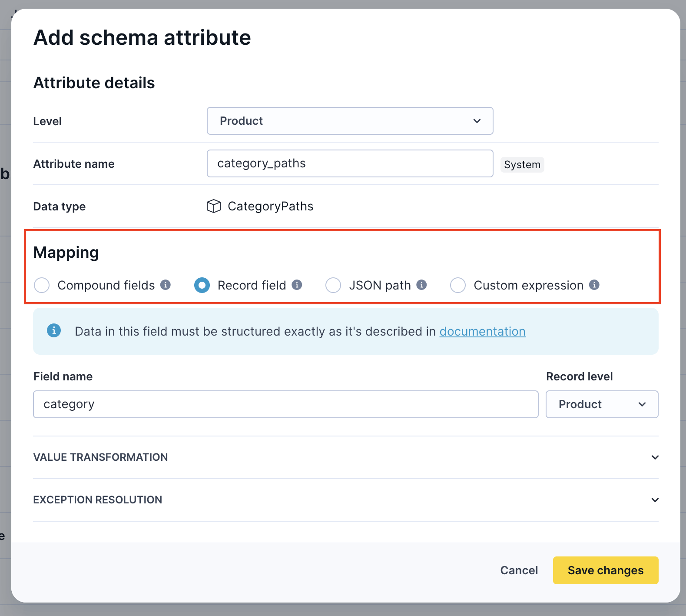Open the Record level dropdown
Viewport: 686px width, 616px height.
[602, 404]
